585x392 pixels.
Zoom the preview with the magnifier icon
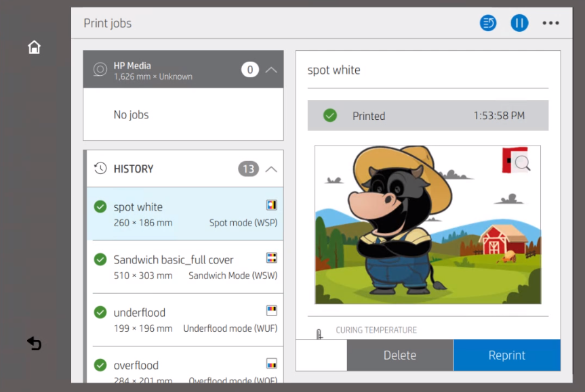click(x=523, y=163)
